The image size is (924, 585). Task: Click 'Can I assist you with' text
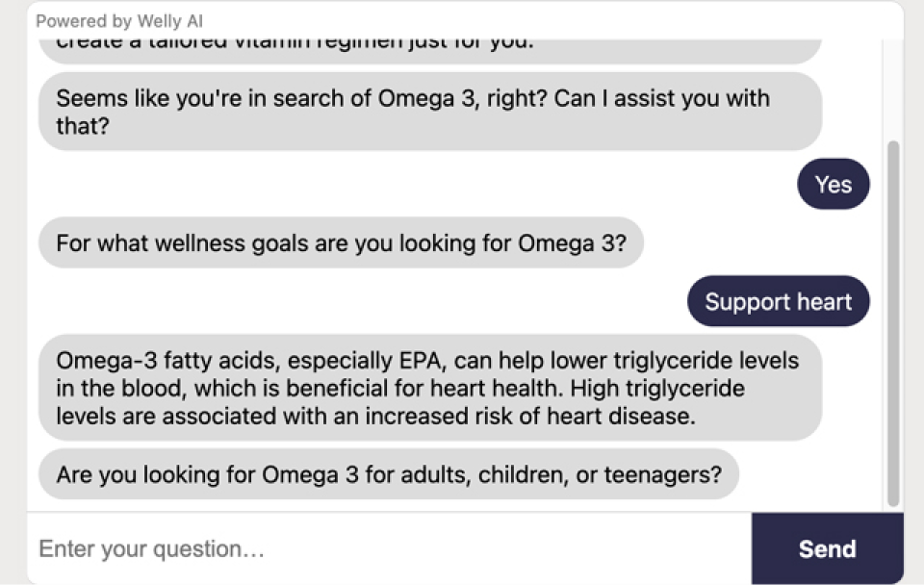(661, 98)
